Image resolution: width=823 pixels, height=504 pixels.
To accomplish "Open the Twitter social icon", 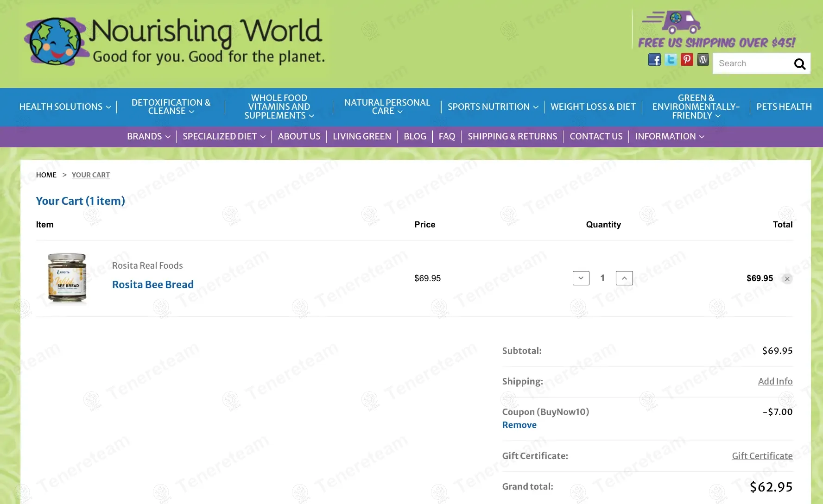I will (x=671, y=59).
